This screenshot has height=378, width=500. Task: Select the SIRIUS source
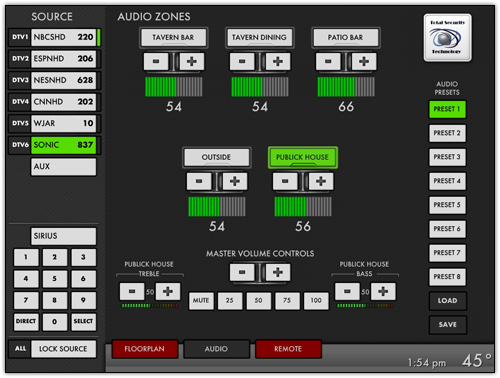click(x=63, y=236)
